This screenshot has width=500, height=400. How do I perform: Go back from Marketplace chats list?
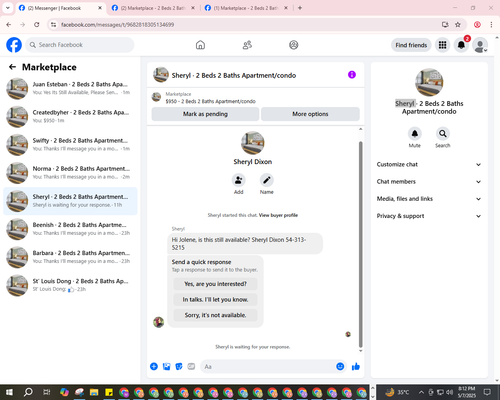pyautogui.click(x=12, y=67)
